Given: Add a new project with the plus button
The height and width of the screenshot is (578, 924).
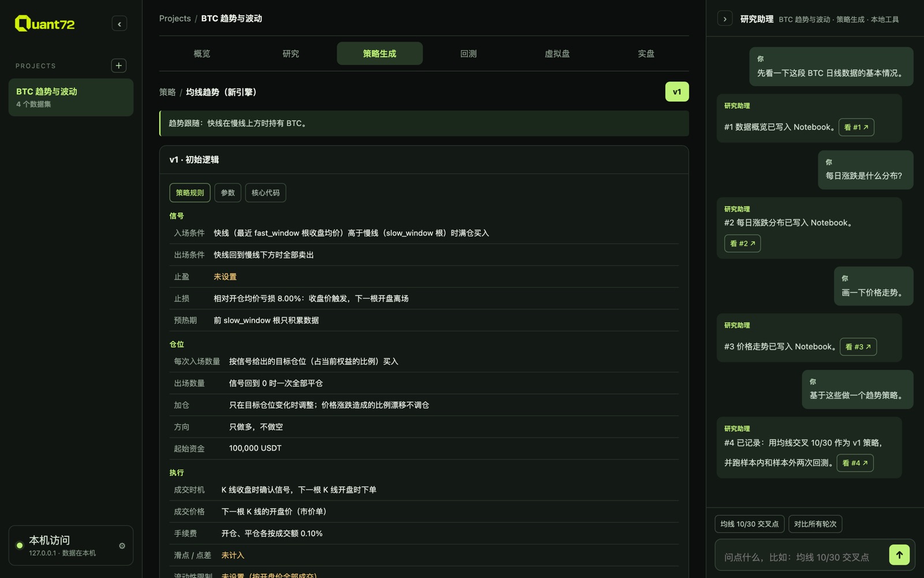Looking at the screenshot, I should (x=118, y=65).
